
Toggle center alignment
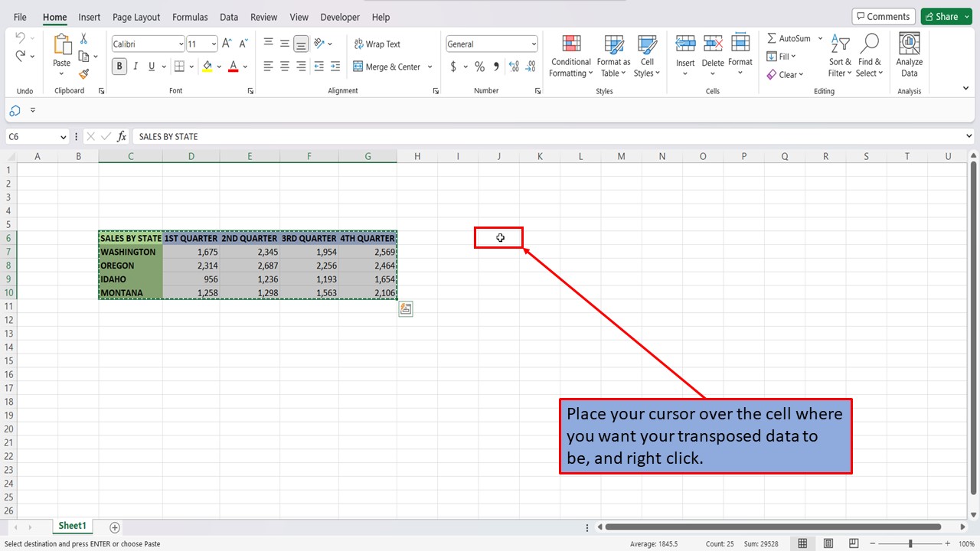284,67
